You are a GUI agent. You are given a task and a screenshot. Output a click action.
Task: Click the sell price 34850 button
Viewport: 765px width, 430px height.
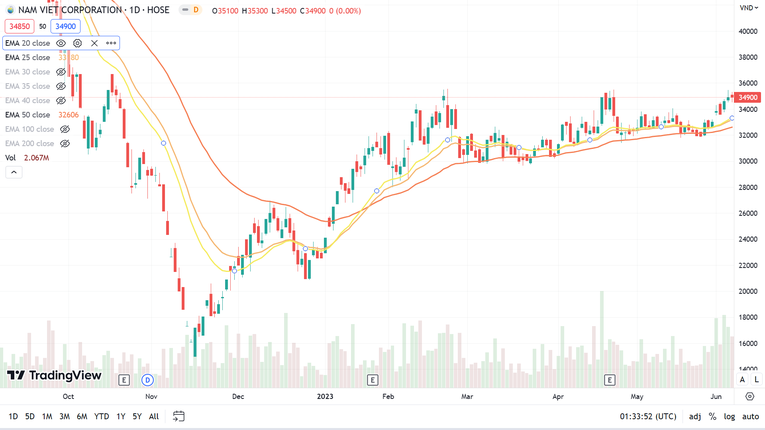[19, 26]
